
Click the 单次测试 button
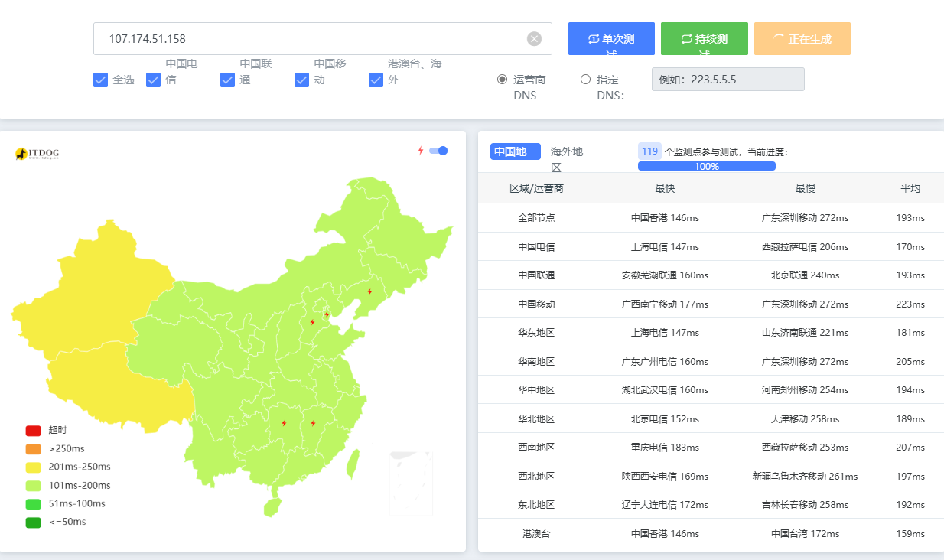point(611,38)
